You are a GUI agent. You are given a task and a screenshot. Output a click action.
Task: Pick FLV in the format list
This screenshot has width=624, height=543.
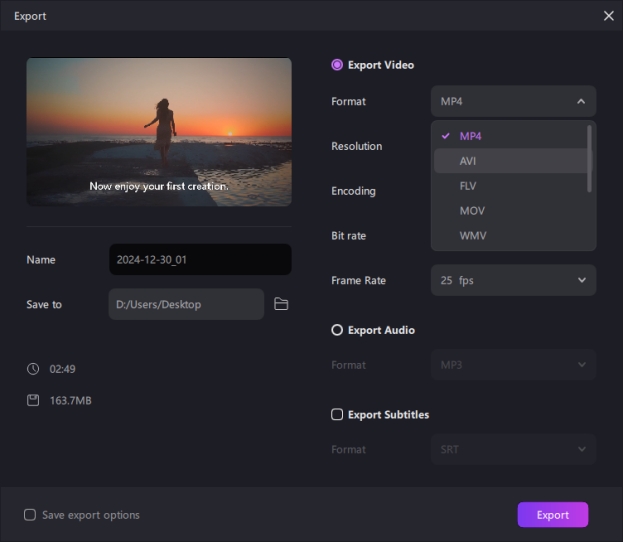(468, 186)
